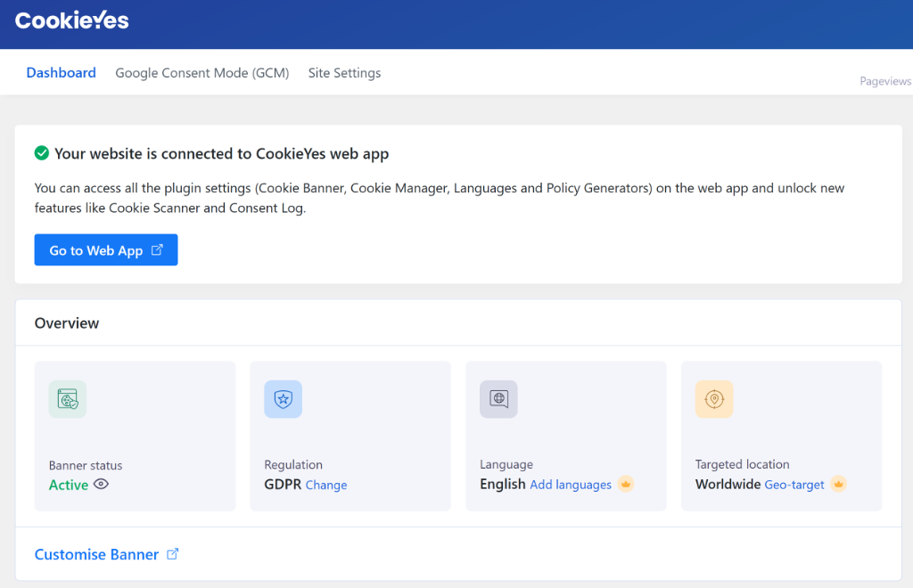Image resolution: width=913 pixels, height=588 pixels.
Task: Click Add languages beside English
Action: coord(570,484)
